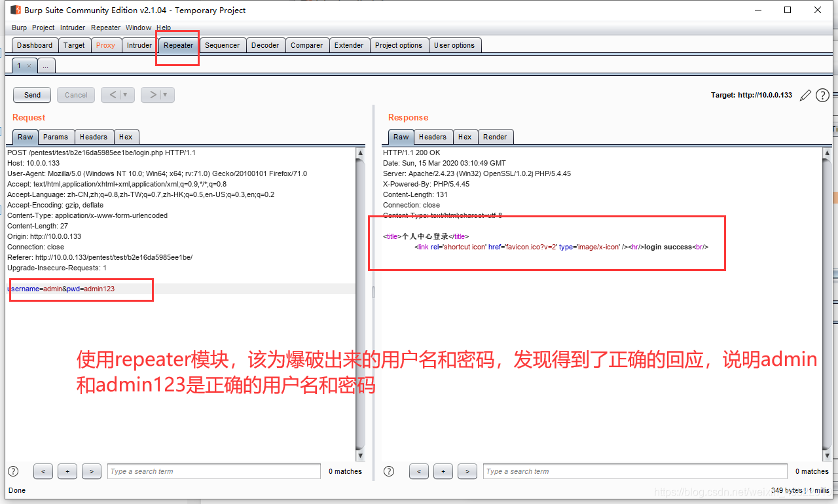Switch to the Proxy tab
This screenshot has width=838, height=504.
(105, 45)
